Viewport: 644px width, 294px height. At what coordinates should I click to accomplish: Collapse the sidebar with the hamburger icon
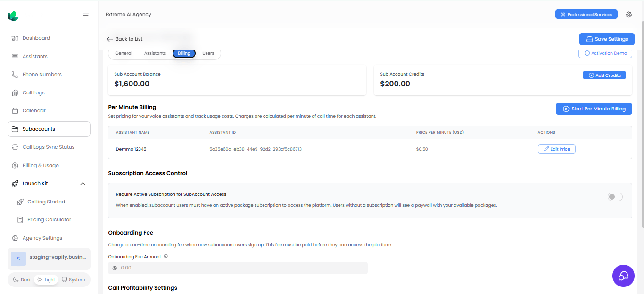(x=85, y=16)
